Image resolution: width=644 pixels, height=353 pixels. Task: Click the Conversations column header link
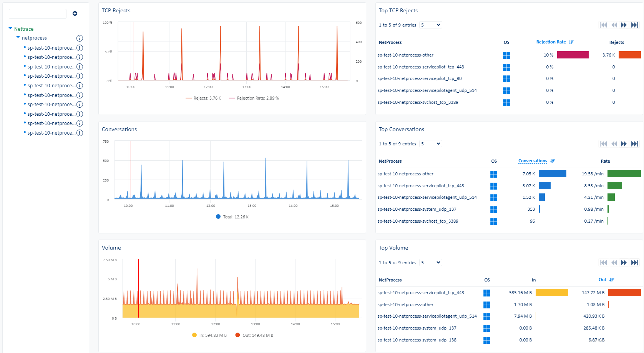[533, 161]
